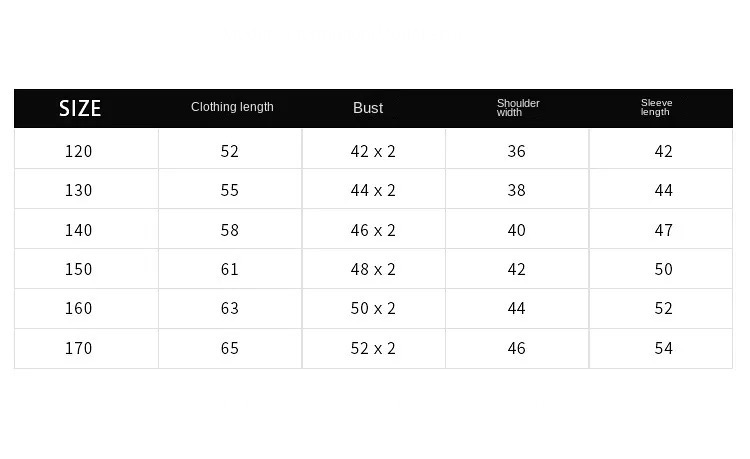Screen dimensions: 750x459
Task: Click the Shoulder width column header
Action: [x=518, y=108]
